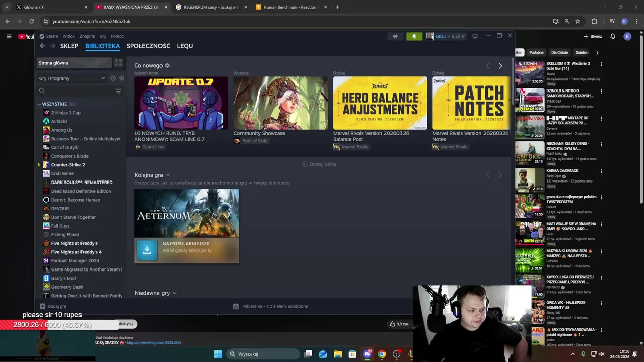Open LEQU profile tab
This screenshot has width=644, height=362.
(x=185, y=46)
